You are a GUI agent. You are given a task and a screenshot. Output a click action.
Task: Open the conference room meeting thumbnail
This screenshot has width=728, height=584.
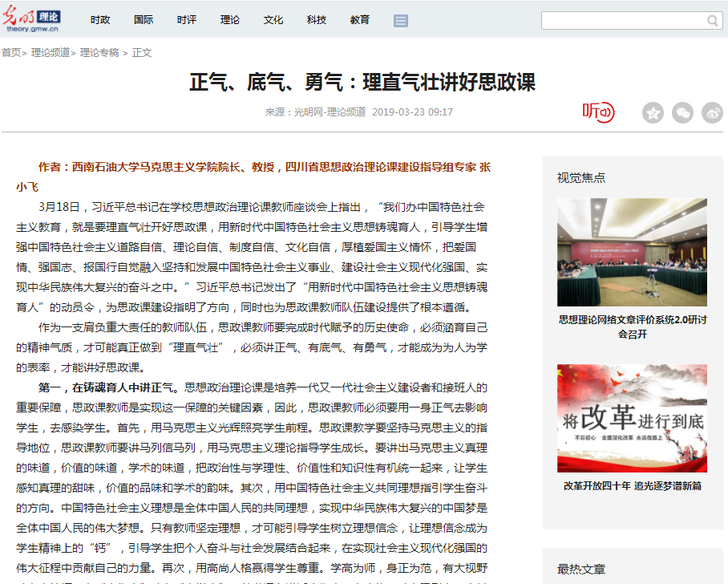click(632, 252)
